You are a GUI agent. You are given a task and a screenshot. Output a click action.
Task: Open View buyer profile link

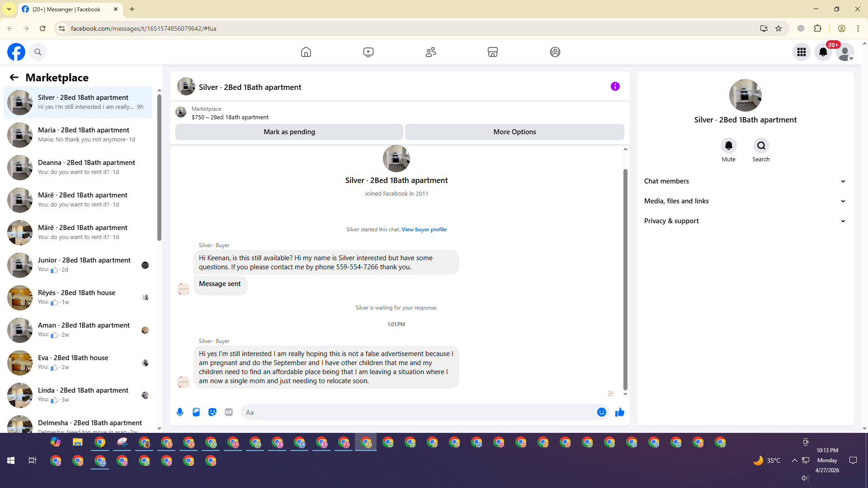(x=424, y=230)
